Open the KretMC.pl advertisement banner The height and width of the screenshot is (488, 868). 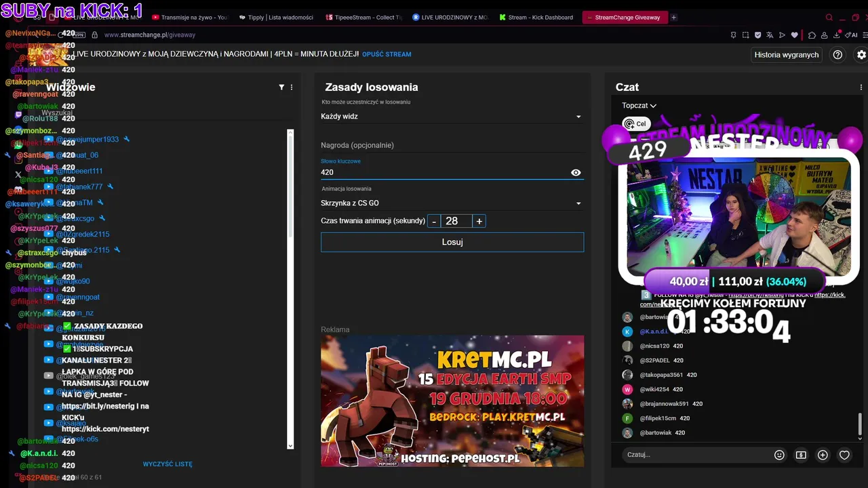[x=452, y=401]
